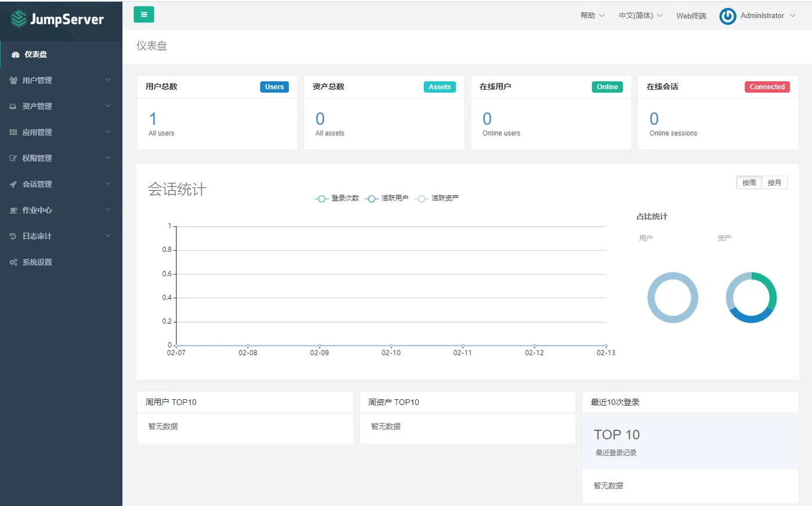The height and width of the screenshot is (506, 812).
Task: Click the history icon beside 日志审计
Action: tap(13, 236)
